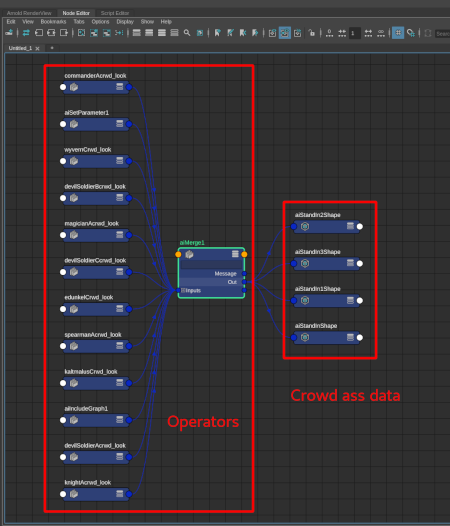Screen dimensions: 450x526
Task: Cycle view mode on magicianAcrwd_look node
Action: [119, 234]
